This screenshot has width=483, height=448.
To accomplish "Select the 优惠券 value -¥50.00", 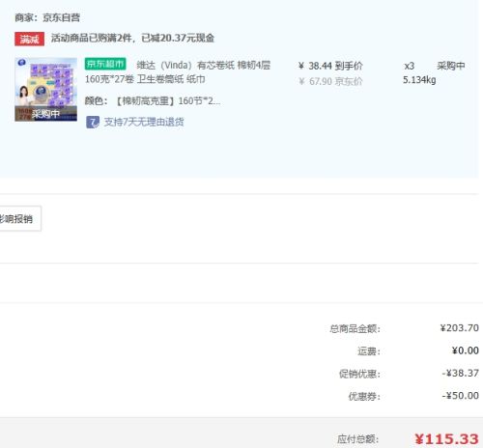I will [x=461, y=396].
